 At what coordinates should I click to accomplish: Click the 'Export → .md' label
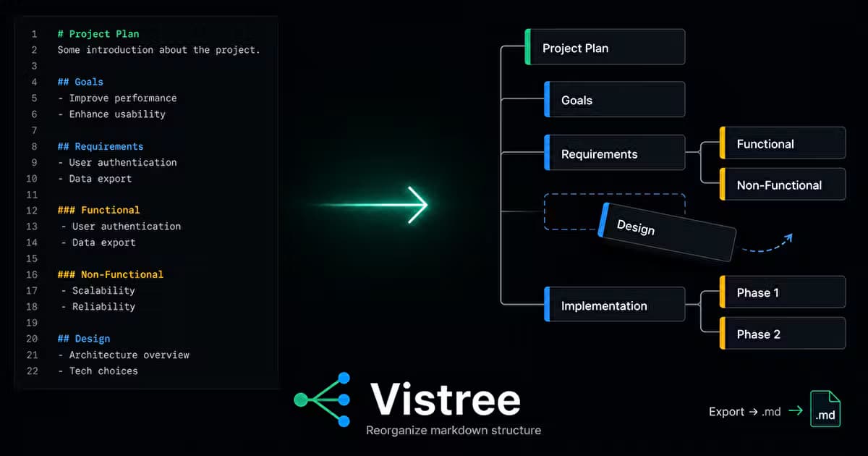click(x=745, y=412)
